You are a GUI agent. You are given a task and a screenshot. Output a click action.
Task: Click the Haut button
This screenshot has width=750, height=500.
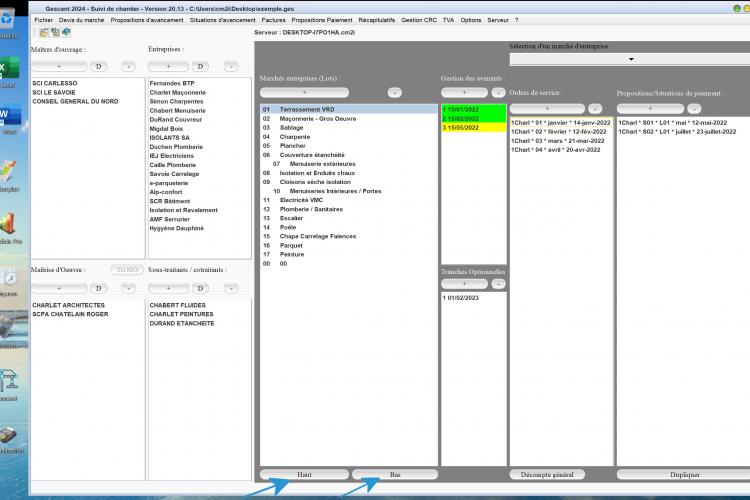[304, 475]
